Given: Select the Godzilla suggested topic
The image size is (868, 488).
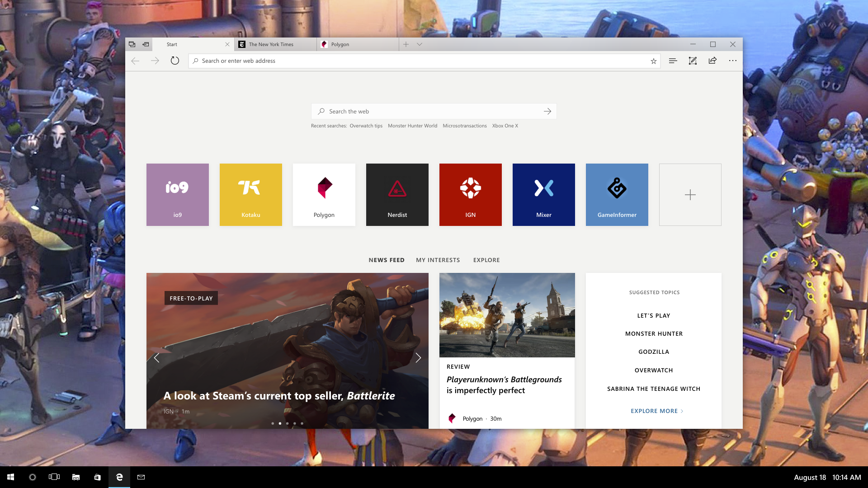Looking at the screenshot, I should point(654,352).
